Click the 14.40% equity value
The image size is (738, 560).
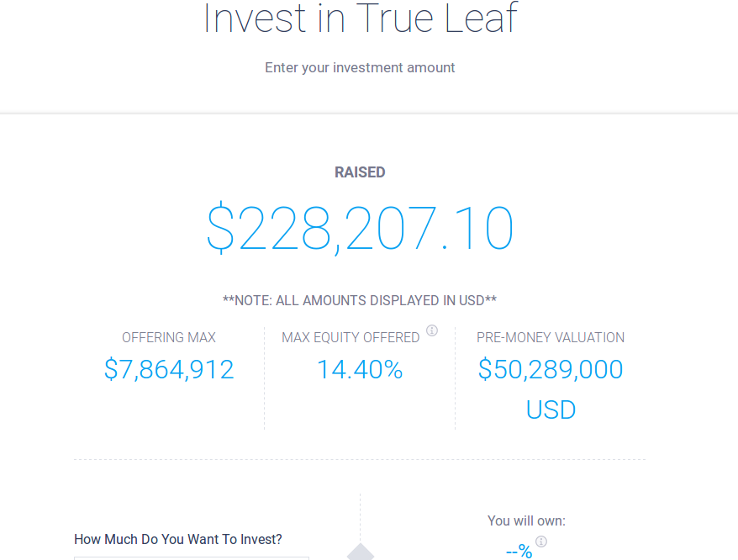tap(360, 369)
